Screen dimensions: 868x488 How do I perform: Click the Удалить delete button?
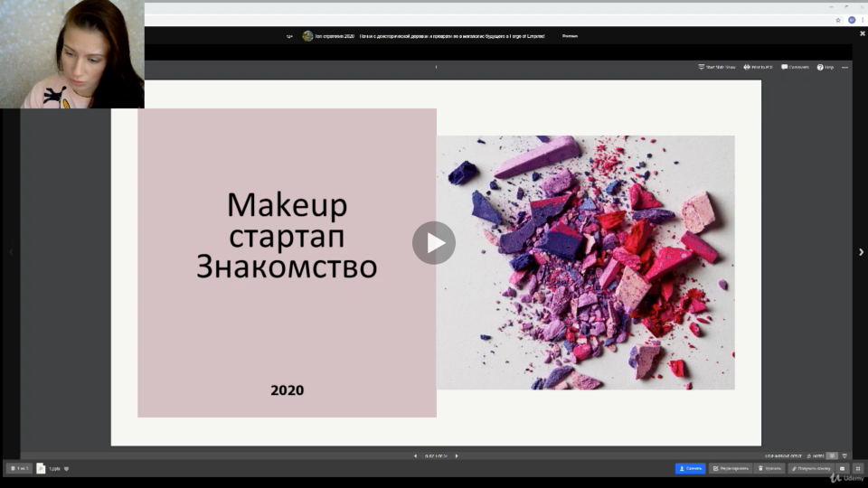(770, 468)
